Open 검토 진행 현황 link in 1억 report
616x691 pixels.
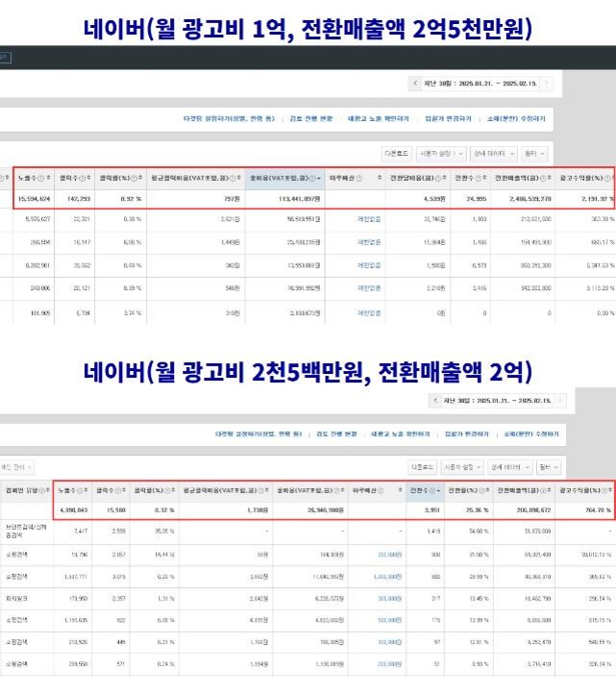tap(311, 118)
